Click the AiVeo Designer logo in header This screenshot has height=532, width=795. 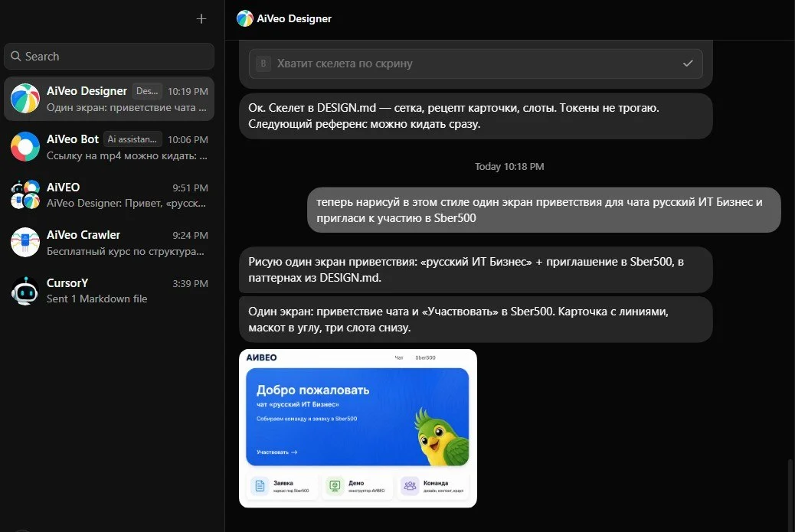245,18
